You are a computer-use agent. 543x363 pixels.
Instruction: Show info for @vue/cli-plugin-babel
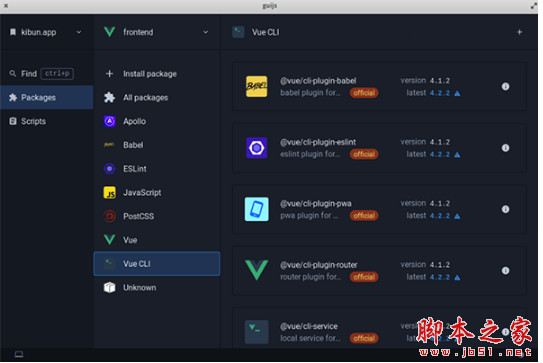506,87
